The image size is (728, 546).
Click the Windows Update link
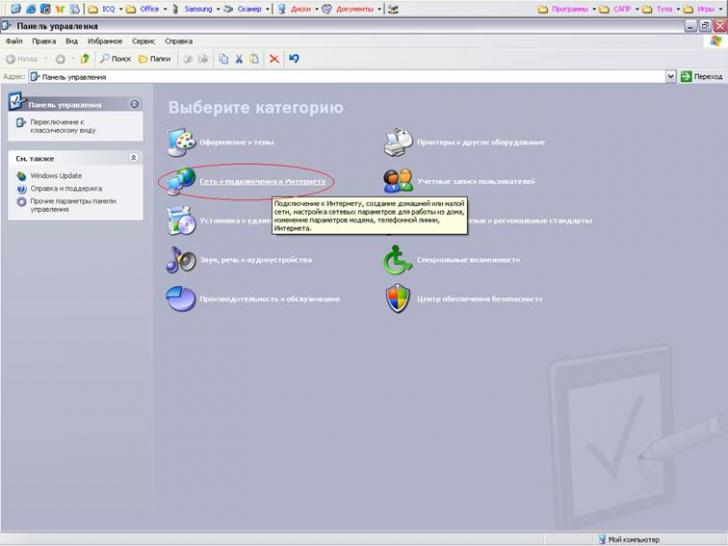point(56,176)
